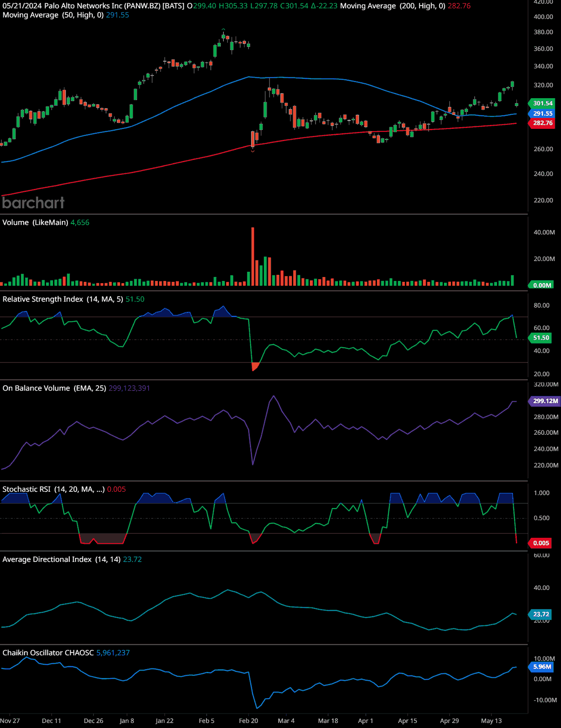Click the Moving Average (50, High, 0) label
561x728 pixels.
(x=53, y=15)
